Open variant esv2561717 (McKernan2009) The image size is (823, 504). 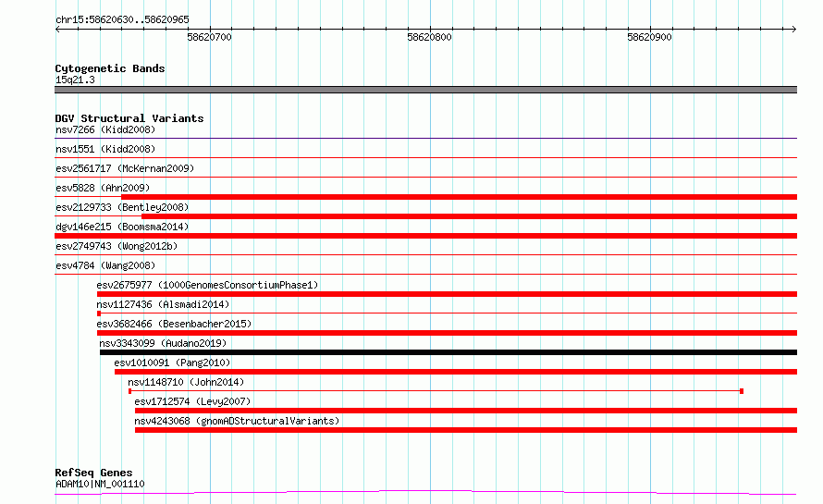(x=125, y=168)
